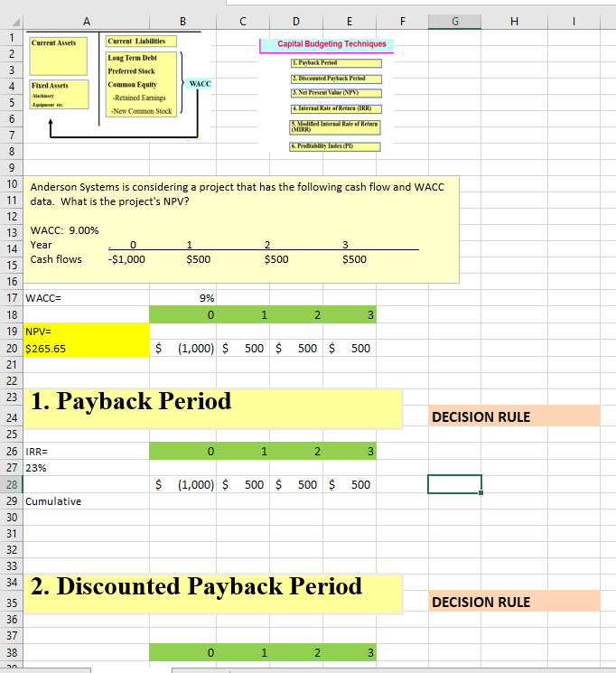616x673 pixels.
Task: Select row 9 header
Action: point(12,168)
